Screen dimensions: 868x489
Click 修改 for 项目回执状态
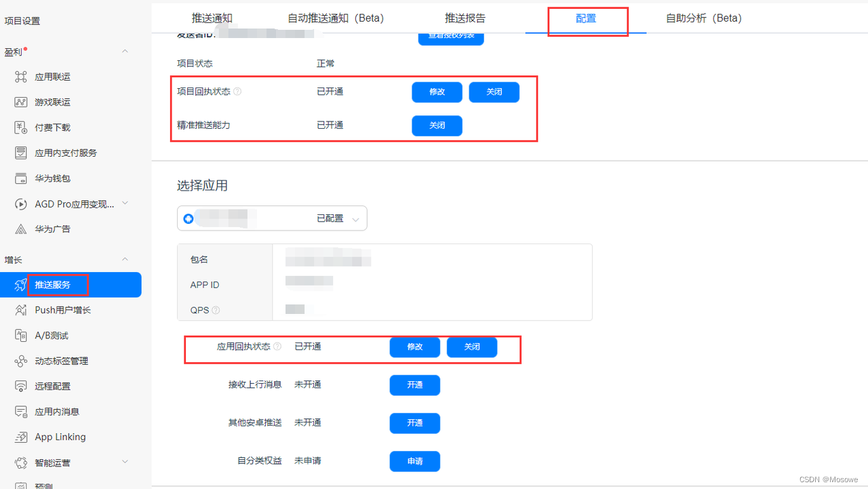(x=437, y=92)
